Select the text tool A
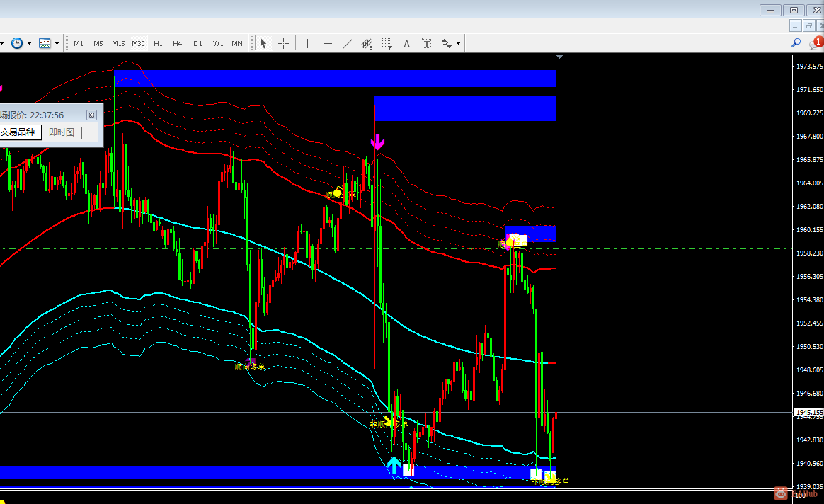 [x=406, y=44]
